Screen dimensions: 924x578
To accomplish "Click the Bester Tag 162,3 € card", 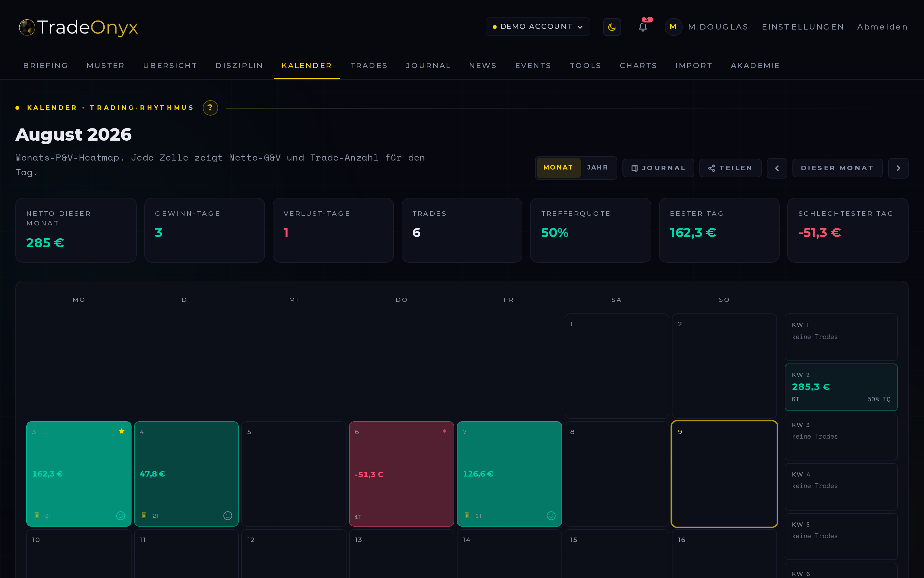I will tap(719, 230).
